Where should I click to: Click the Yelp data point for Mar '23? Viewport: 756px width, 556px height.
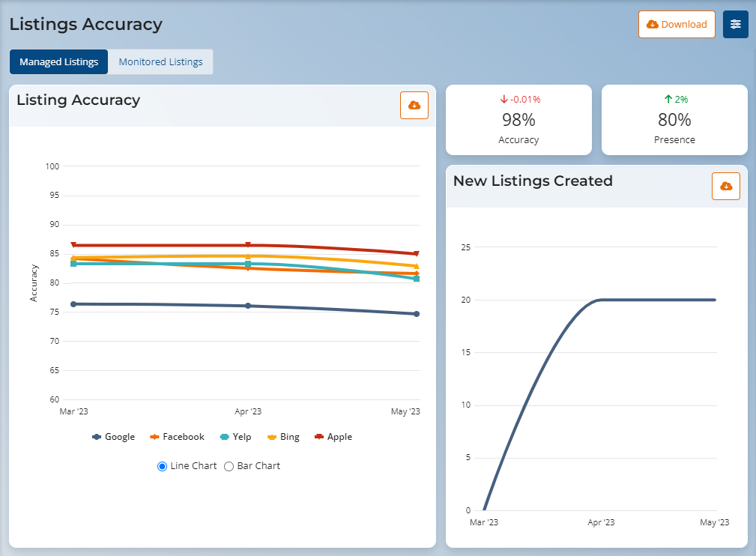click(x=73, y=264)
